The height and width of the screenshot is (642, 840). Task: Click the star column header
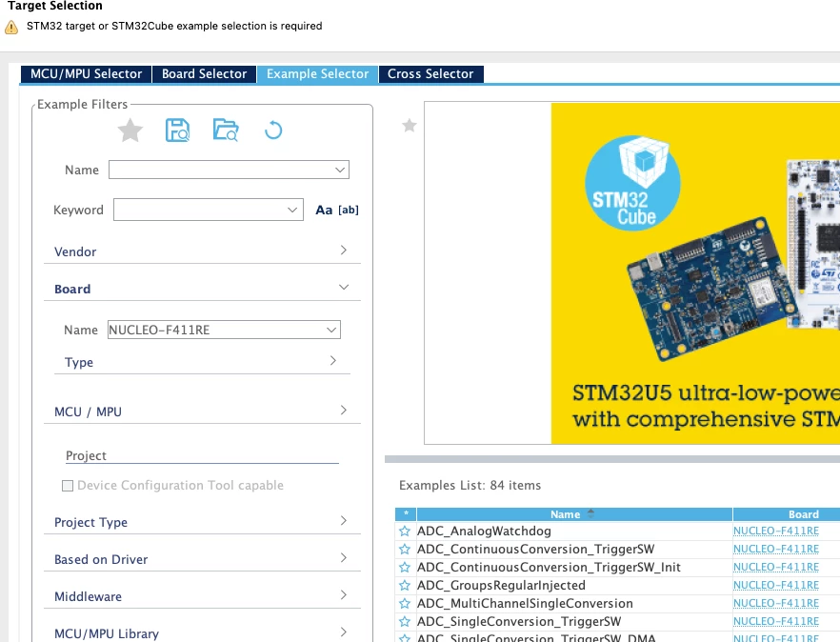[x=406, y=514]
